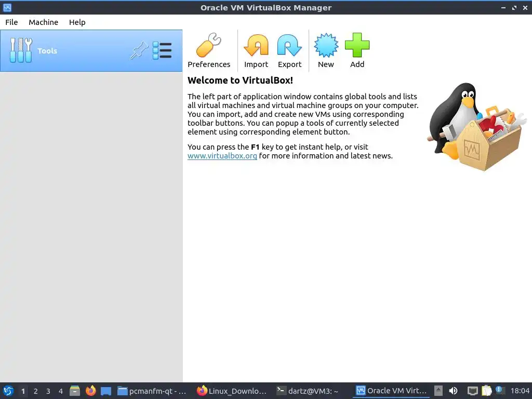This screenshot has height=399, width=532.
Task: Open the Help menu
Action: click(x=77, y=22)
